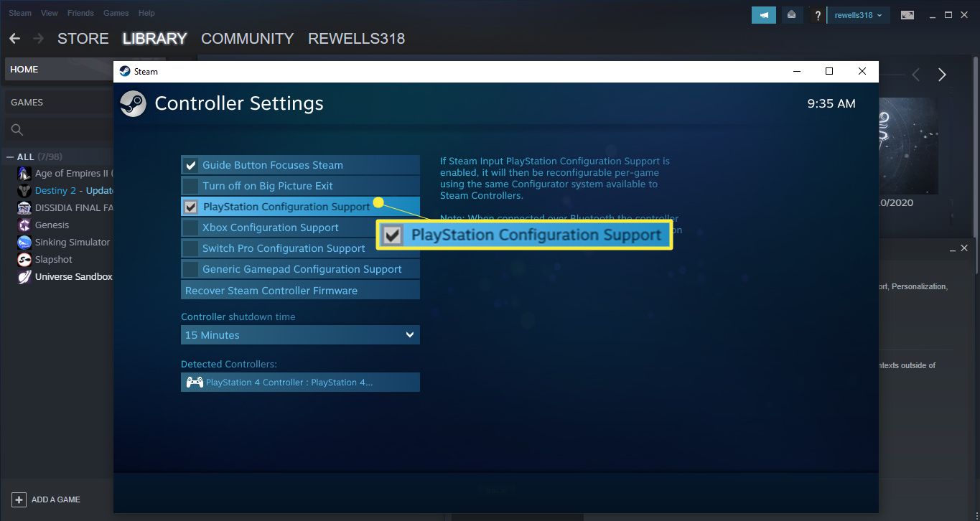Select the Genesis game icon
The height and width of the screenshot is (521, 980).
pos(24,225)
